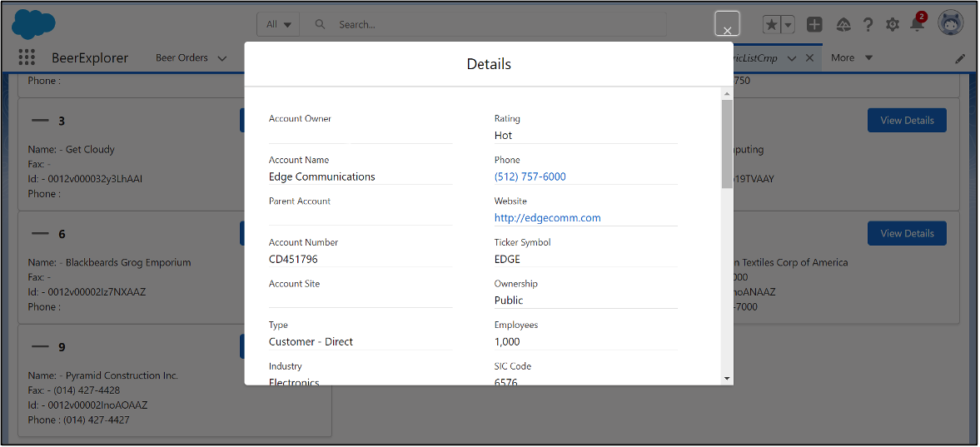Click the Pyramid phone (014) 427-4427
Viewport: 980px width, 447px height.
click(97, 420)
